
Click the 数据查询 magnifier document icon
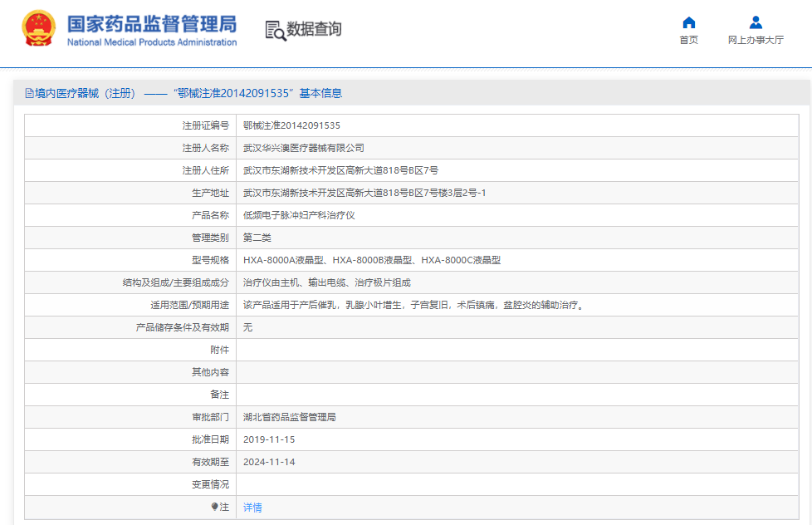click(x=275, y=30)
